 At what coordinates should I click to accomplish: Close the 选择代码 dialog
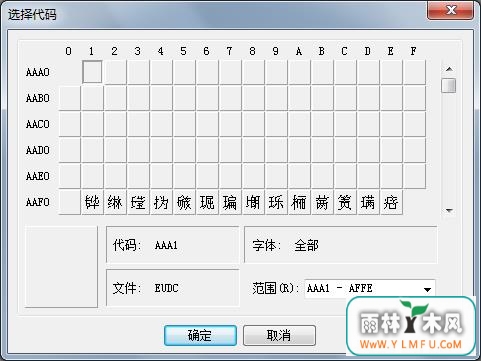coord(450,10)
